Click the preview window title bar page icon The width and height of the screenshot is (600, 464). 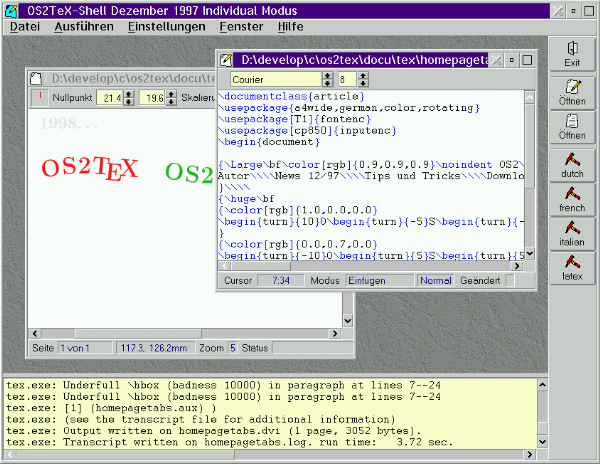click(x=36, y=78)
